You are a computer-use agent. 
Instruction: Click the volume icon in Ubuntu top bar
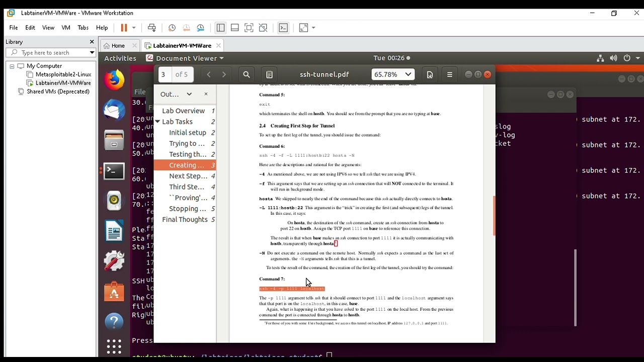[x=613, y=58]
